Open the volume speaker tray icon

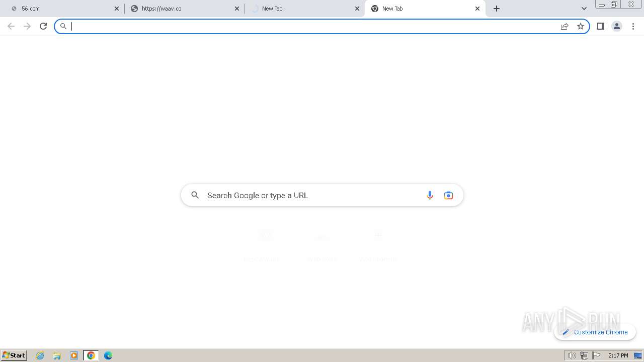[572, 355]
